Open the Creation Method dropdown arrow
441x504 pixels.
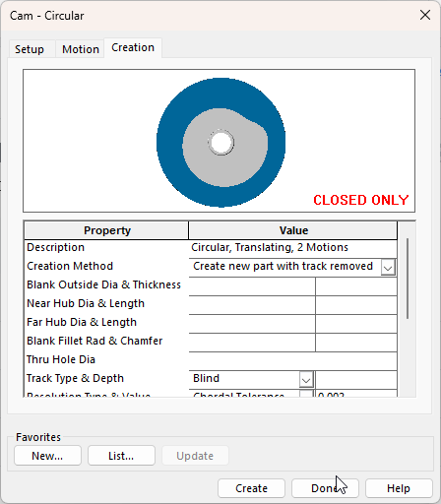tap(388, 268)
